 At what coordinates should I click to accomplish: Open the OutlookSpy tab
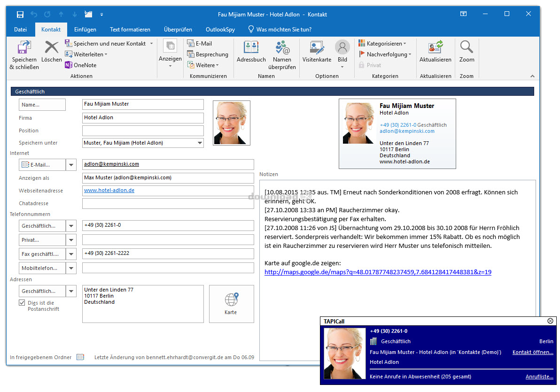coord(220,30)
